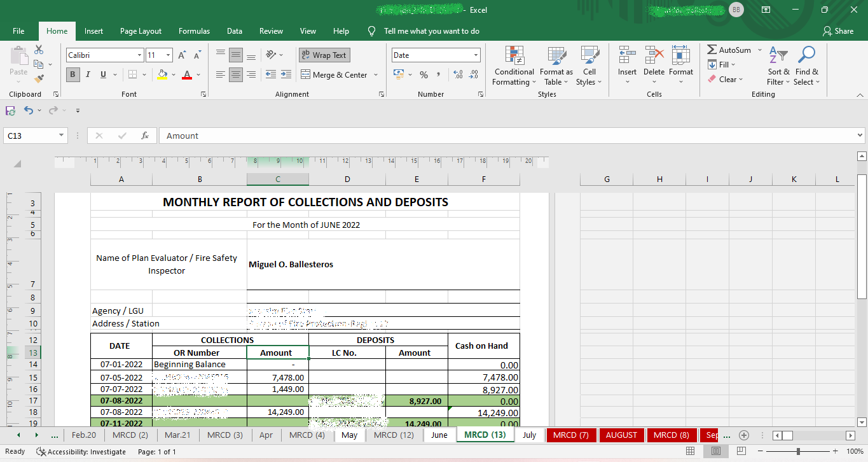The height and width of the screenshot is (462, 868).
Task: Open Conditional Formatting menu
Action: (x=514, y=66)
